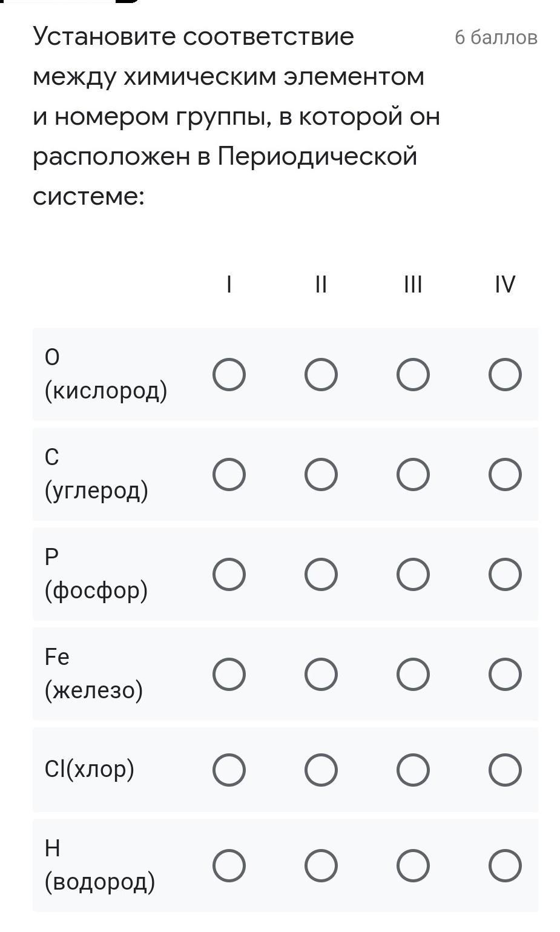Mark group IV for H (водород)
The height and width of the screenshot is (932, 560).
[x=505, y=865]
